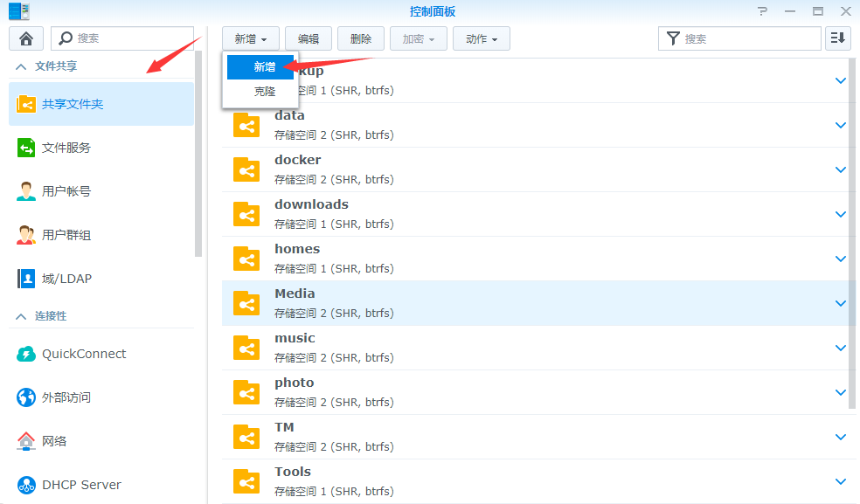This screenshot has height=504, width=860.
Task: Open the User Accounts (用户帐号) icon
Action: (25, 191)
